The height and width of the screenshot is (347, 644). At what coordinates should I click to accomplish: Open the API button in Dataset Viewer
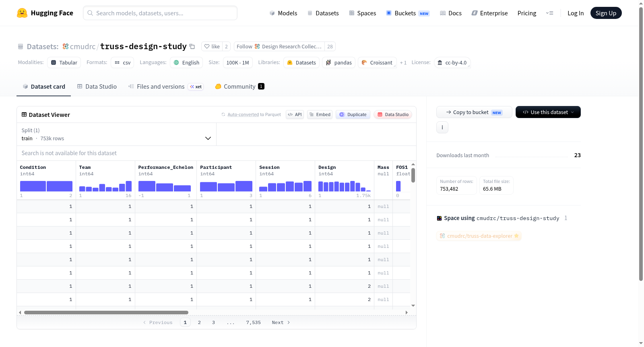point(295,114)
